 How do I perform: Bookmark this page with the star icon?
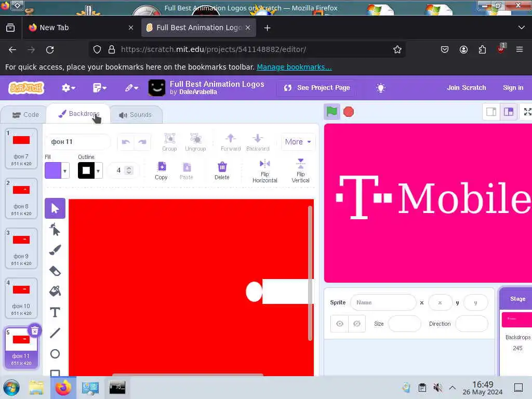coord(397,49)
